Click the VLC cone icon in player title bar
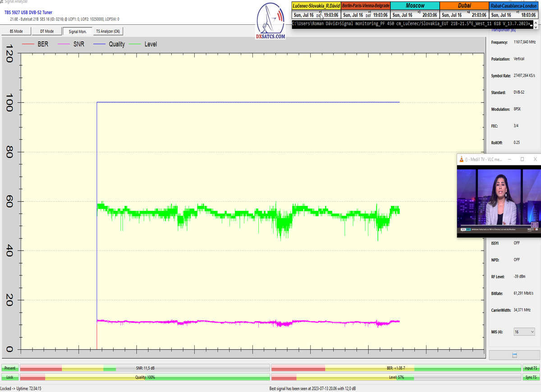Screen dimensions: 541x392 point(461,160)
